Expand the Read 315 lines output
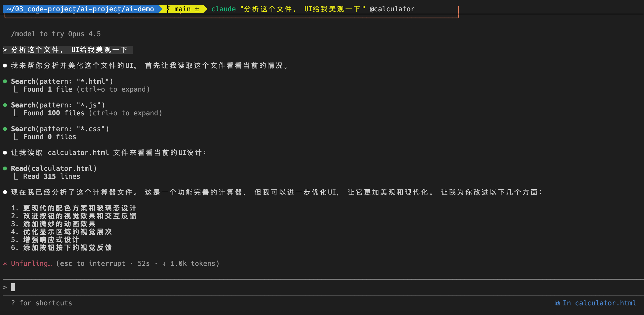 pyautogui.click(x=51, y=176)
